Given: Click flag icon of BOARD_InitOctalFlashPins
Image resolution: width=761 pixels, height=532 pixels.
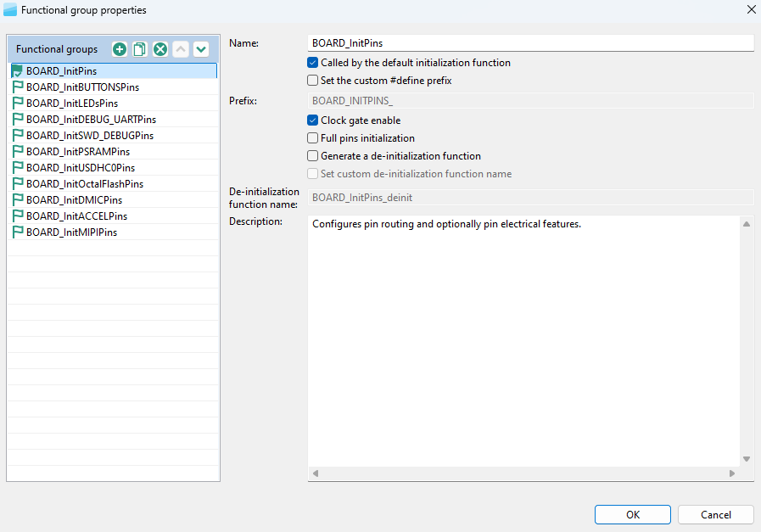Looking at the screenshot, I should point(18,183).
